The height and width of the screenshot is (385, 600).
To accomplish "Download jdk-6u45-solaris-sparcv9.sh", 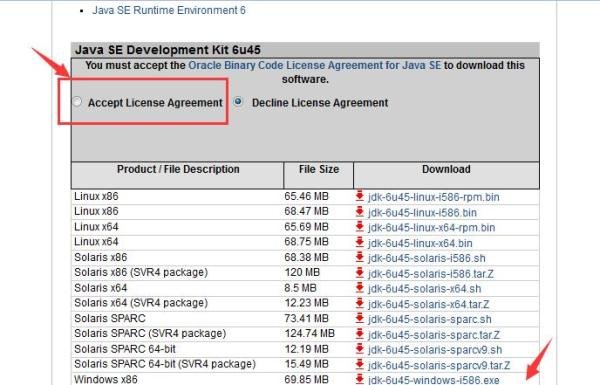I will (x=435, y=350).
